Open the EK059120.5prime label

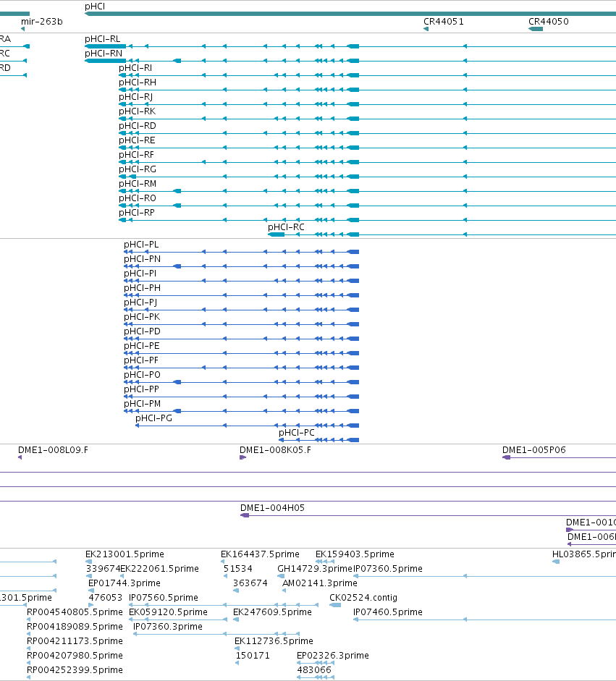[168, 612]
